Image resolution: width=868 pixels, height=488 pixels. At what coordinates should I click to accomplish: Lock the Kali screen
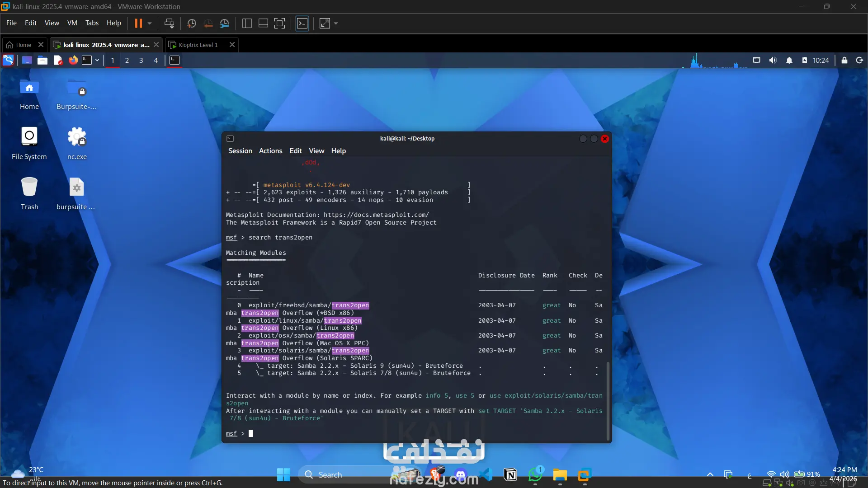[x=844, y=60]
